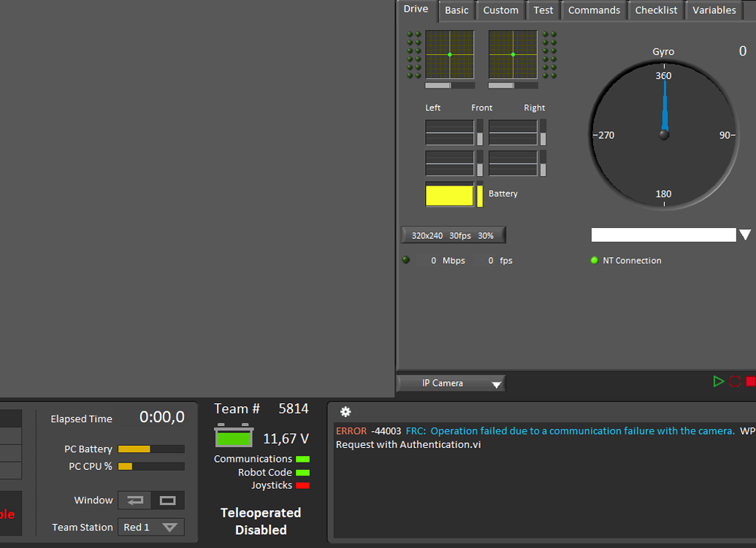
Task: Click the red square stop button
Action: (x=751, y=381)
